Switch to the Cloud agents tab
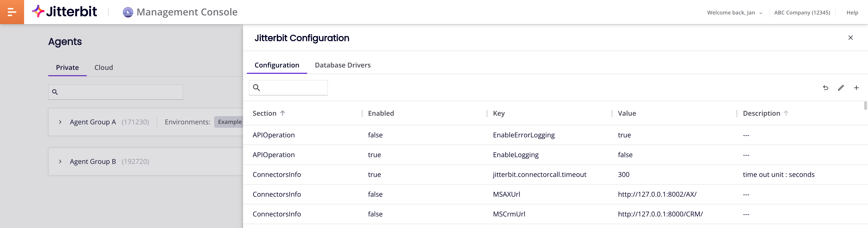The image size is (868, 228). 104,67
